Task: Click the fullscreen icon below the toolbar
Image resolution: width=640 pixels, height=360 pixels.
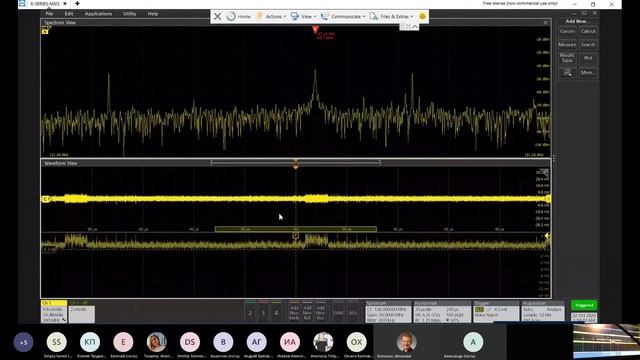Action: click(408, 27)
